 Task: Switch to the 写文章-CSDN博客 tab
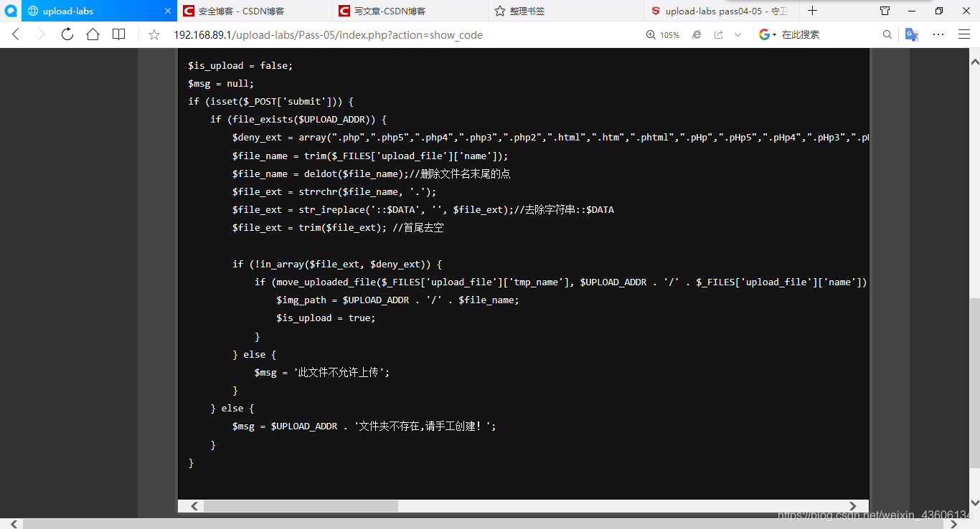click(x=411, y=11)
